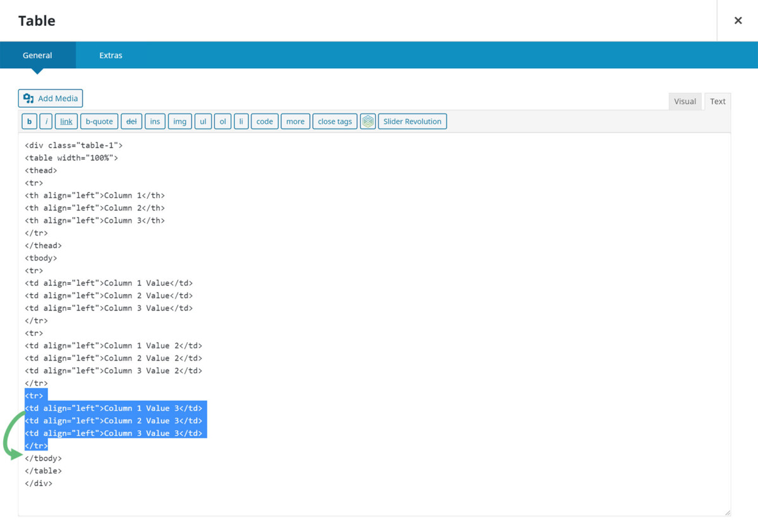758x532 pixels.
Task: Insert a hyperlink with the link button
Action: (66, 121)
